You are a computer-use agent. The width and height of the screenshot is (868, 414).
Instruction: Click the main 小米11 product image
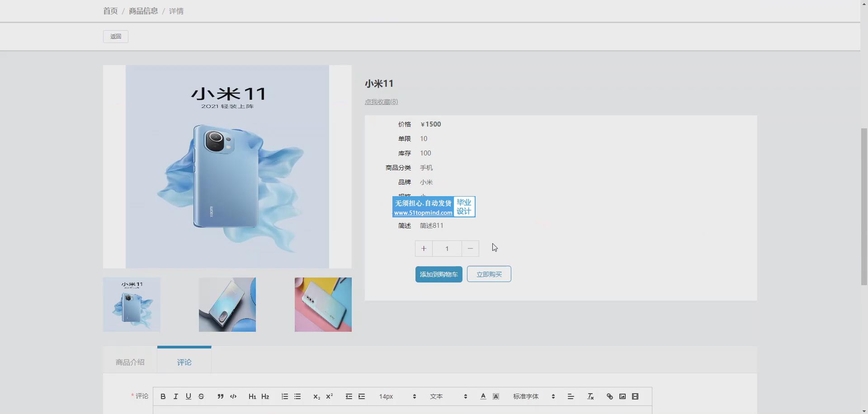coord(227,167)
